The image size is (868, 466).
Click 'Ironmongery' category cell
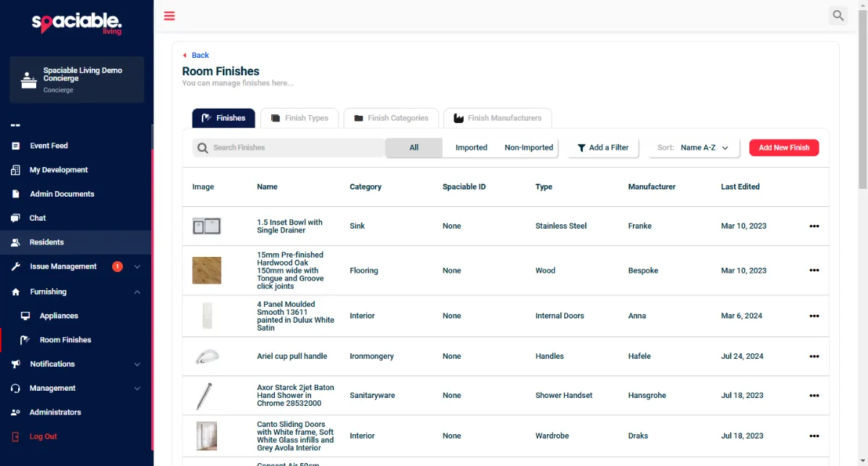[x=372, y=357]
